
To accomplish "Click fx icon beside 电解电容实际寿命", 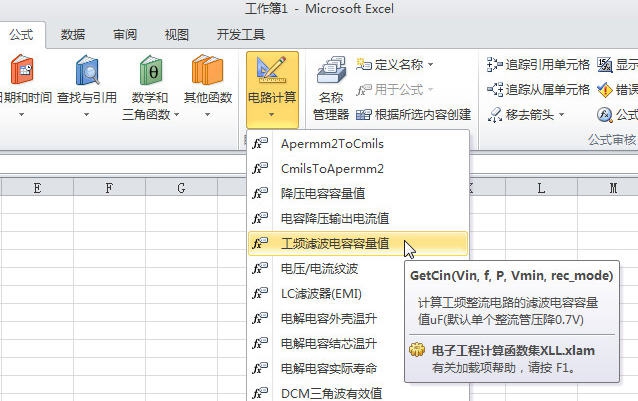I will pyautogui.click(x=260, y=368).
